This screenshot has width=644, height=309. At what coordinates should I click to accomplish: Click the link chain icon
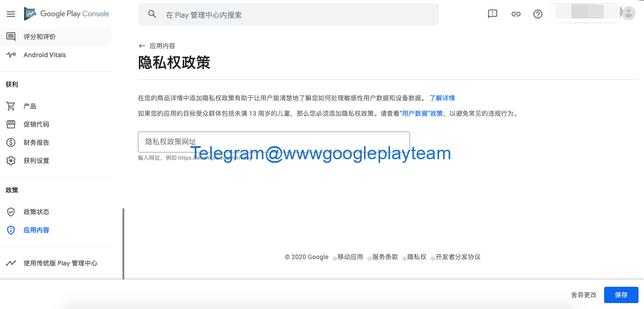pos(516,14)
